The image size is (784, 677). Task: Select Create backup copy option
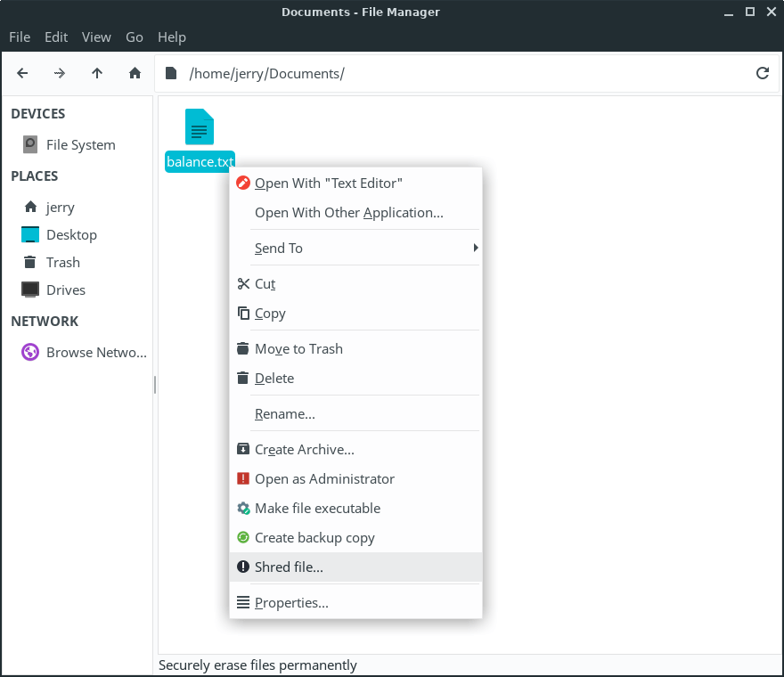(314, 537)
